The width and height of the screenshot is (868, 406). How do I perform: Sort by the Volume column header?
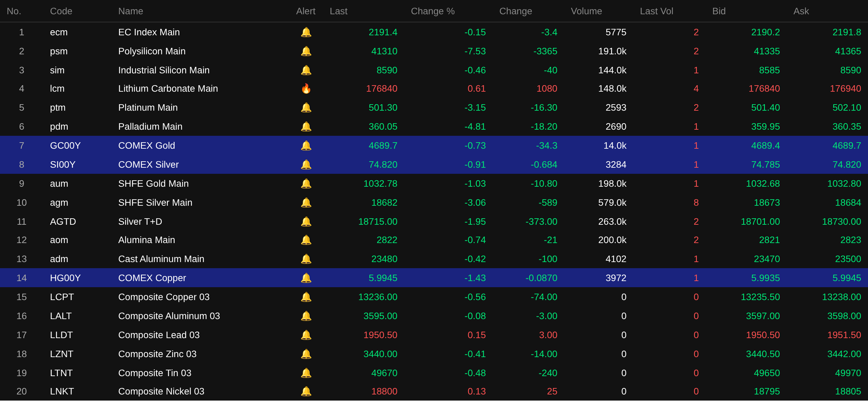click(x=586, y=11)
